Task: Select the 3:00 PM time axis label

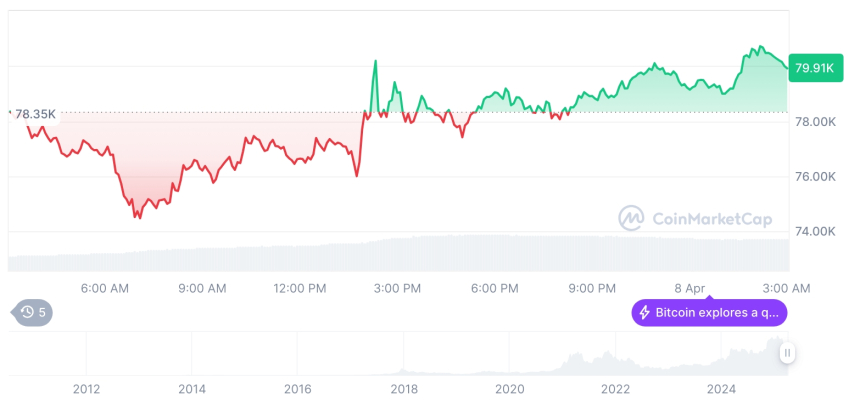Action: [x=397, y=289]
